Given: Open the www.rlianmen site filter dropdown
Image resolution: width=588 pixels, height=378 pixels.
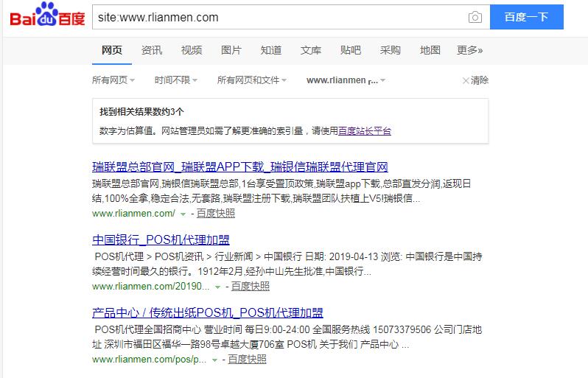Looking at the screenshot, I should pos(346,80).
